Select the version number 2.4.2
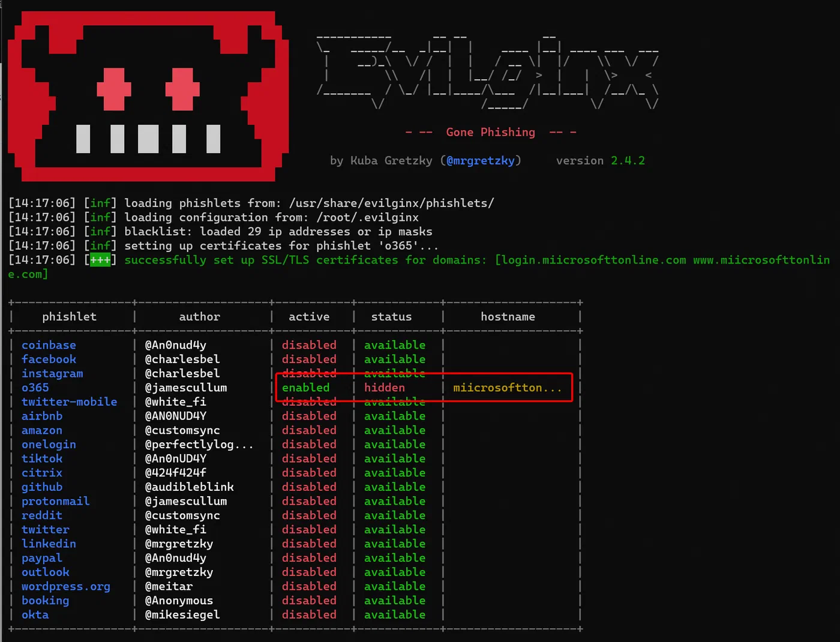 pos(628,161)
